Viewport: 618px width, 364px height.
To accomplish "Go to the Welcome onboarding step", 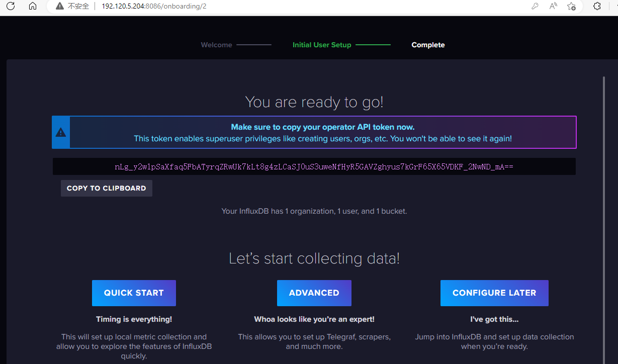I will (x=216, y=45).
